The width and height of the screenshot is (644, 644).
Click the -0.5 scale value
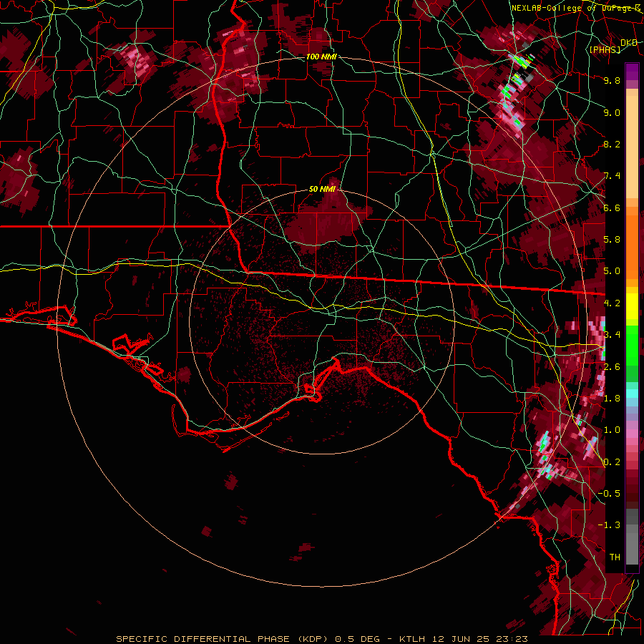point(609,494)
